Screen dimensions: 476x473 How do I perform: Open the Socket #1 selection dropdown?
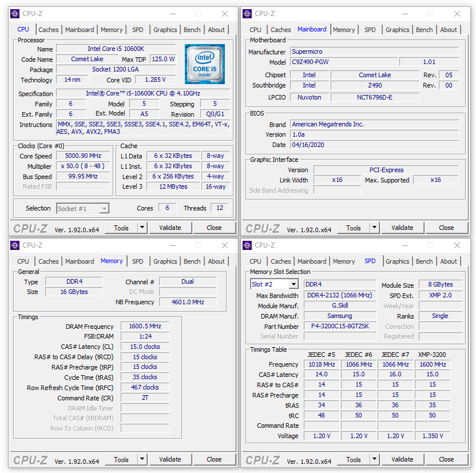[104, 208]
